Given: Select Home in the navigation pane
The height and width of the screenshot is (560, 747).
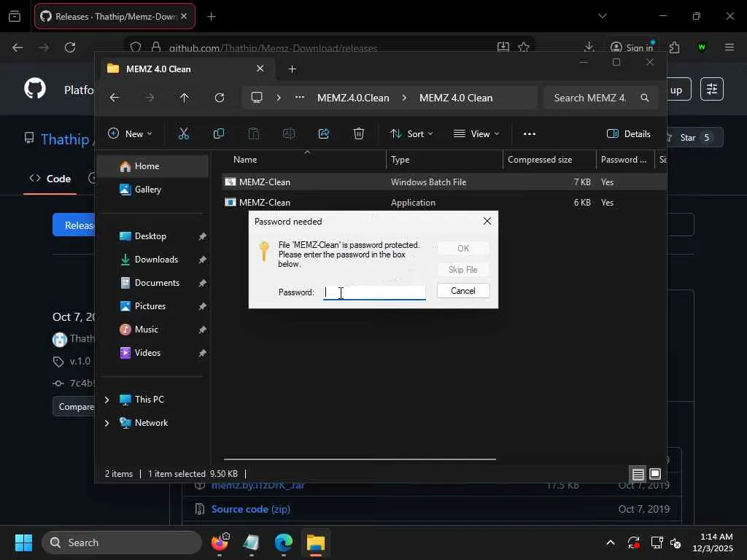Looking at the screenshot, I should (152, 166).
